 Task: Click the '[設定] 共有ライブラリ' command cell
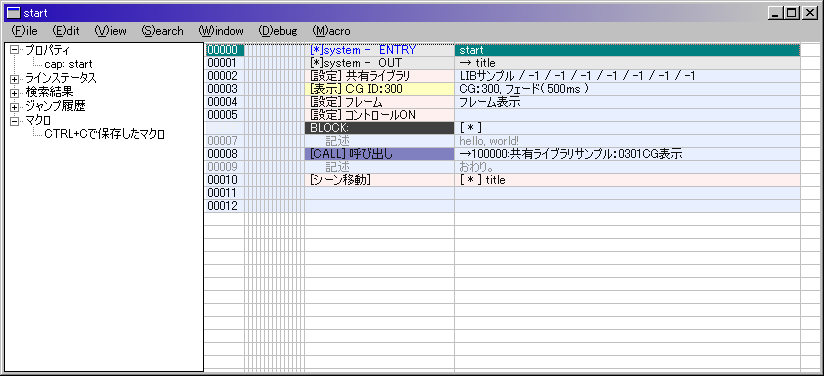[379, 76]
